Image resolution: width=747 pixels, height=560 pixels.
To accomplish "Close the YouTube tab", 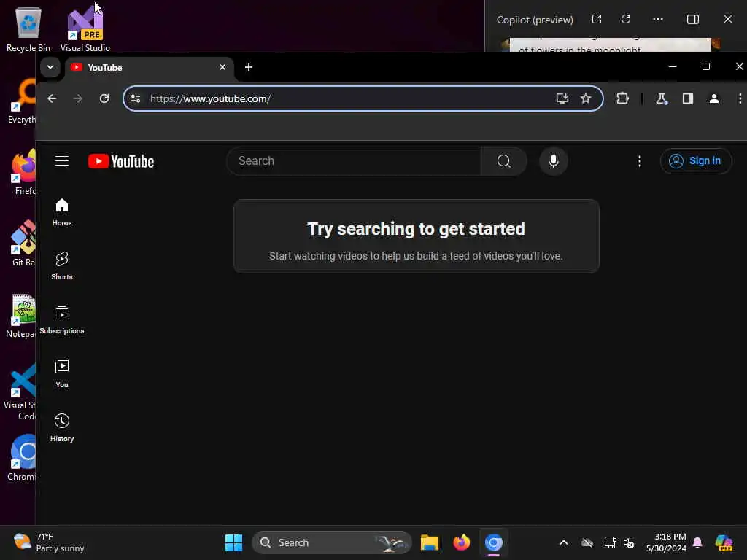I will [222, 67].
